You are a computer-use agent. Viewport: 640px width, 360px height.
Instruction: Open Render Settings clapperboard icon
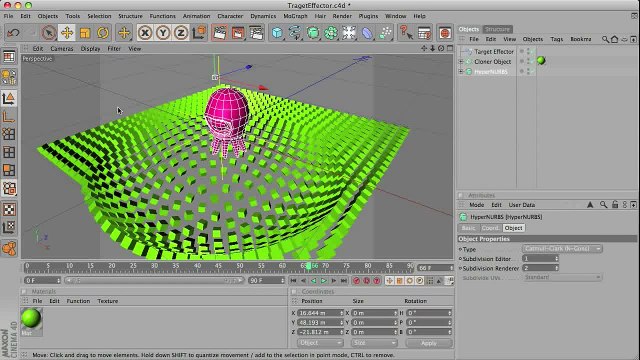pos(256,33)
